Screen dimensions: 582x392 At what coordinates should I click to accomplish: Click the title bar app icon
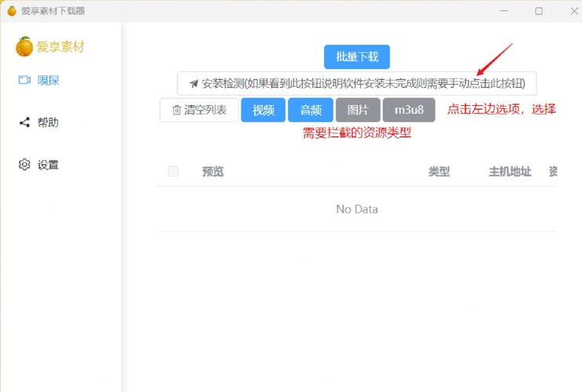[x=12, y=11]
